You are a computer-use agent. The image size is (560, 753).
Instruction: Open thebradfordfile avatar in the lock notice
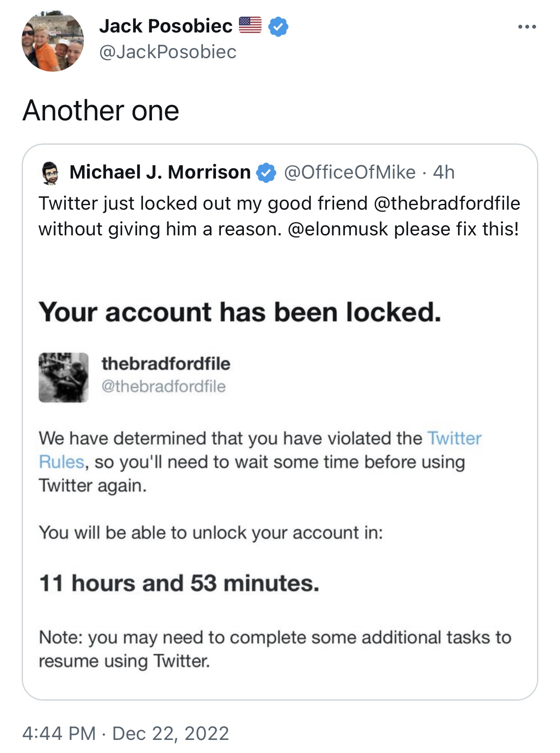[x=64, y=377]
